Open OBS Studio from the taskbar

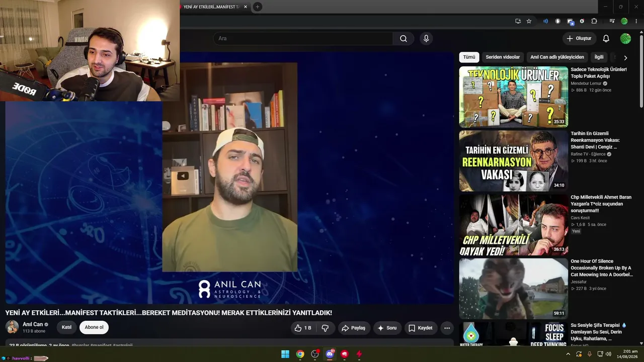pyautogui.click(x=315, y=354)
